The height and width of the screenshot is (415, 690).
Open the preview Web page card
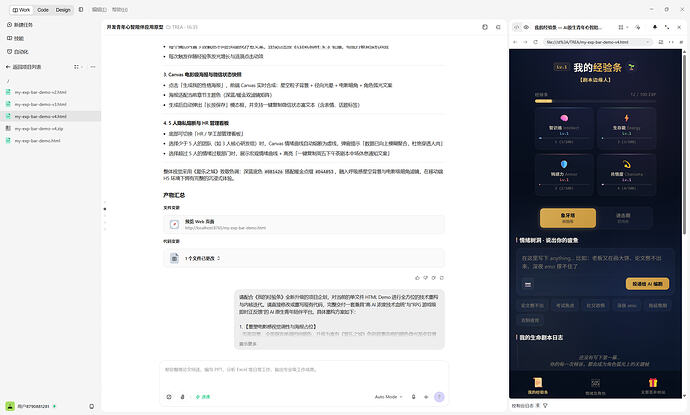point(303,224)
